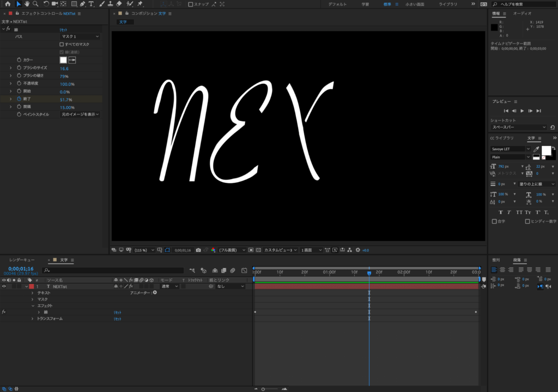The width and height of the screenshot is (558, 392).
Task: Toggle the 合字 ligatures checkbox
Action: (494, 221)
